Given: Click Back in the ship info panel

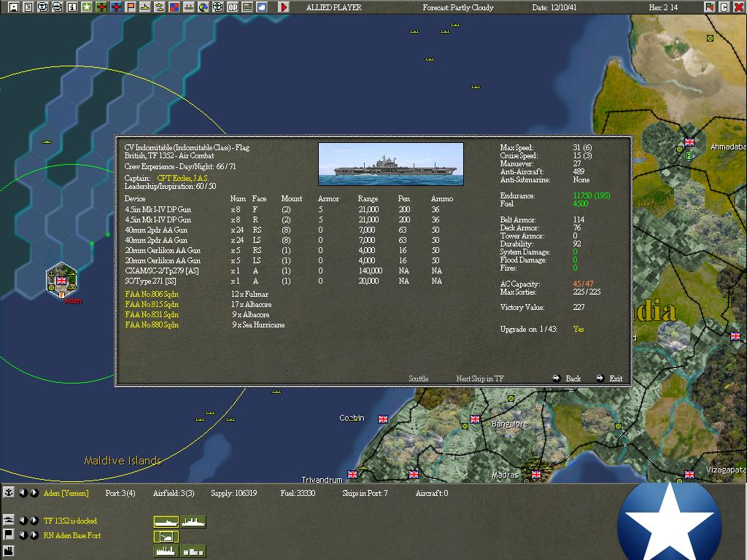Looking at the screenshot, I should (x=573, y=378).
